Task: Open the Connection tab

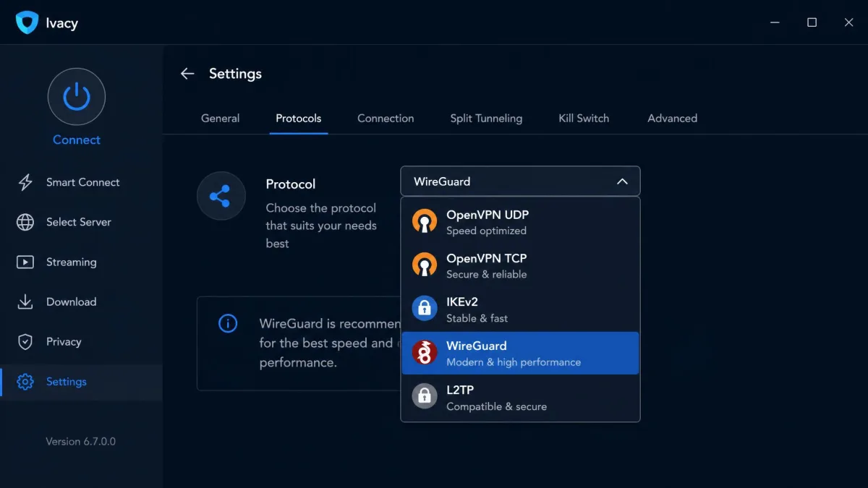Action: click(x=386, y=118)
